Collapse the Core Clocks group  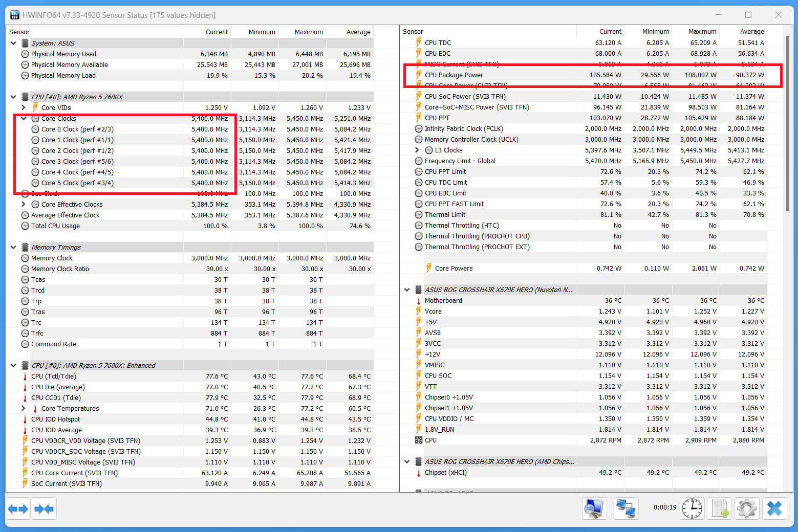point(24,118)
